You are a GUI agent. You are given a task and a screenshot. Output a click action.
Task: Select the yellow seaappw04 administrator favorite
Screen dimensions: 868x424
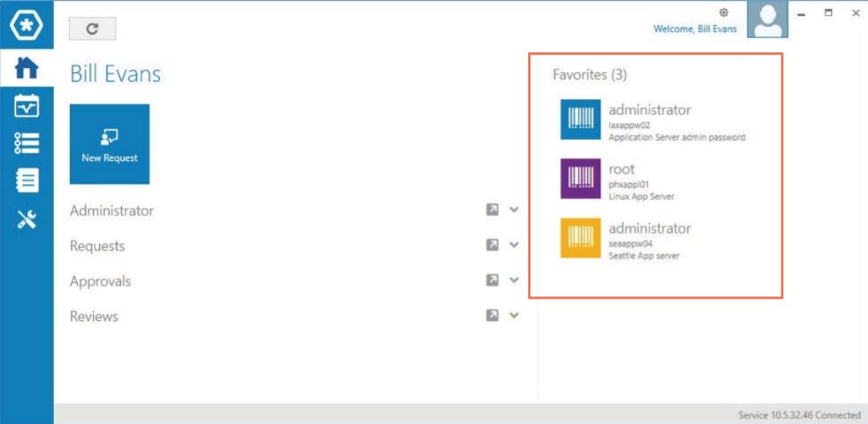[581, 239]
